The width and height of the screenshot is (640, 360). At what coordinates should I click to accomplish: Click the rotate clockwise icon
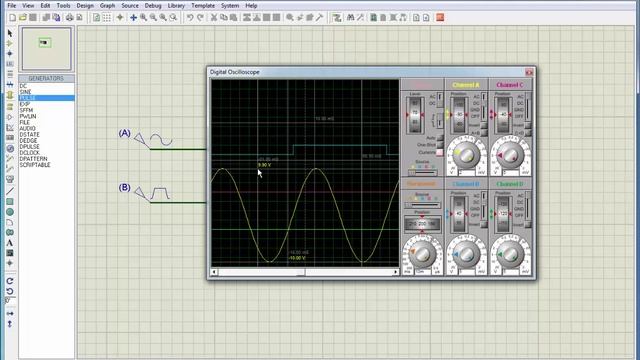point(10,281)
